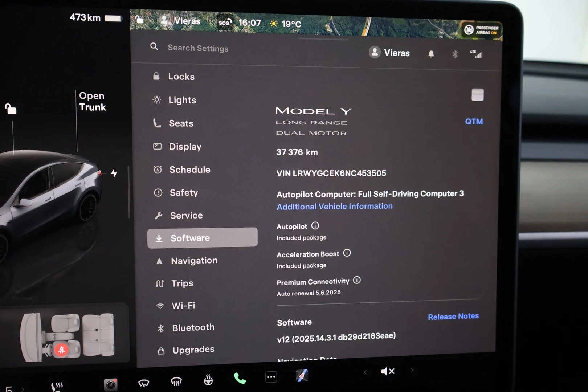
Task: Open the Release Notes link
Action: point(453,317)
